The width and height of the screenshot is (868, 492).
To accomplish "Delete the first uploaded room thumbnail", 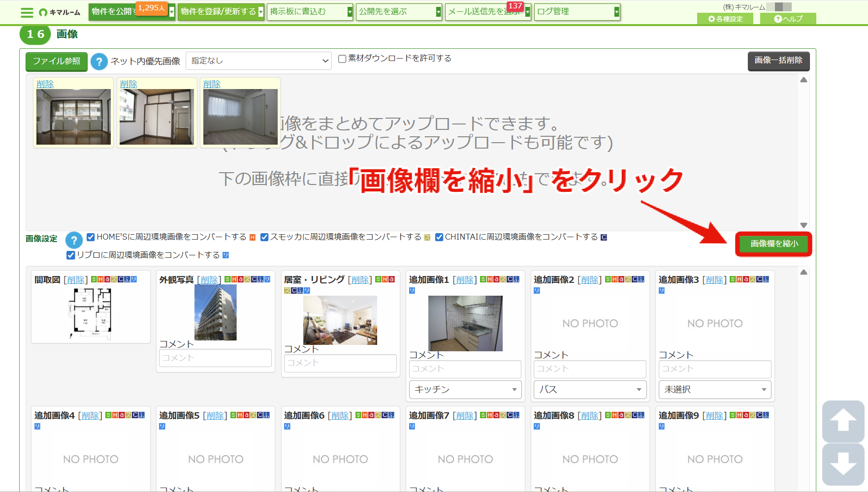I will (45, 84).
